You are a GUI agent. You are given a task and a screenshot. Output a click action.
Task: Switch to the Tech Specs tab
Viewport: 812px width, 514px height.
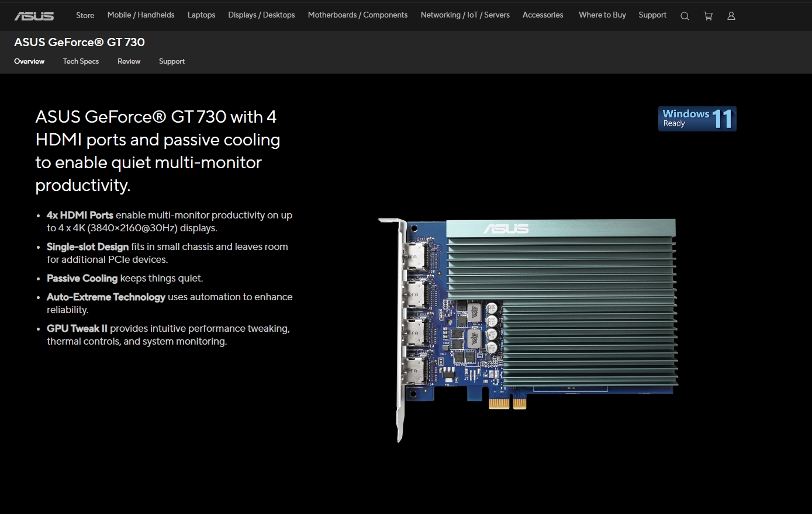81,61
